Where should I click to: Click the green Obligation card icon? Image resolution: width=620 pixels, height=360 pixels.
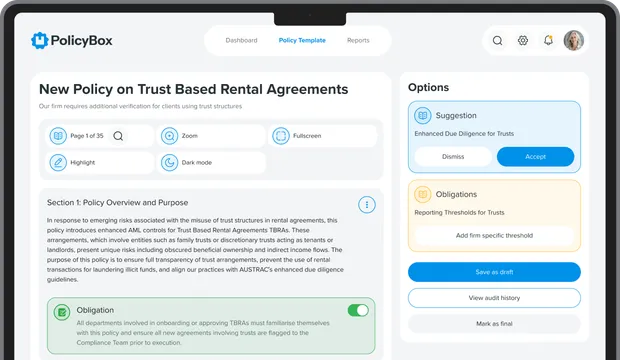tap(62, 313)
